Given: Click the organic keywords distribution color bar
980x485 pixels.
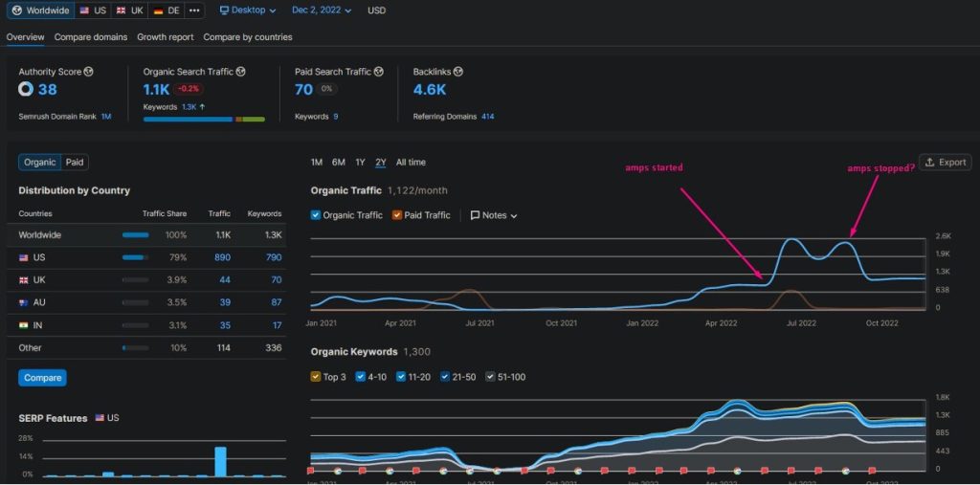Looking at the screenshot, I should click(x=204, y=119).
